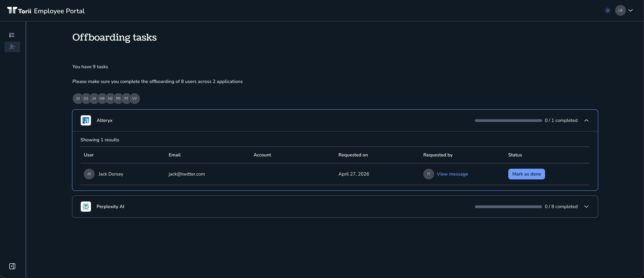Toggle light theme sun icon
Screen dimensions: 644x278
(608, 11)
